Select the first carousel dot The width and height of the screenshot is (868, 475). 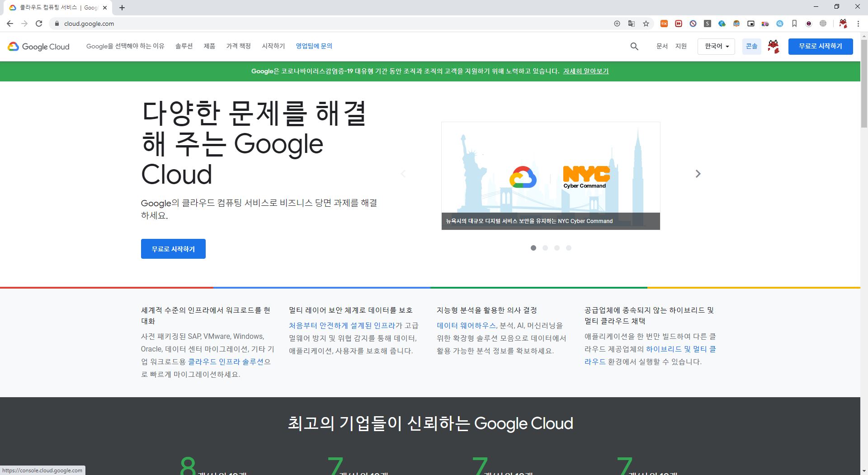click(x=533, y=248)
